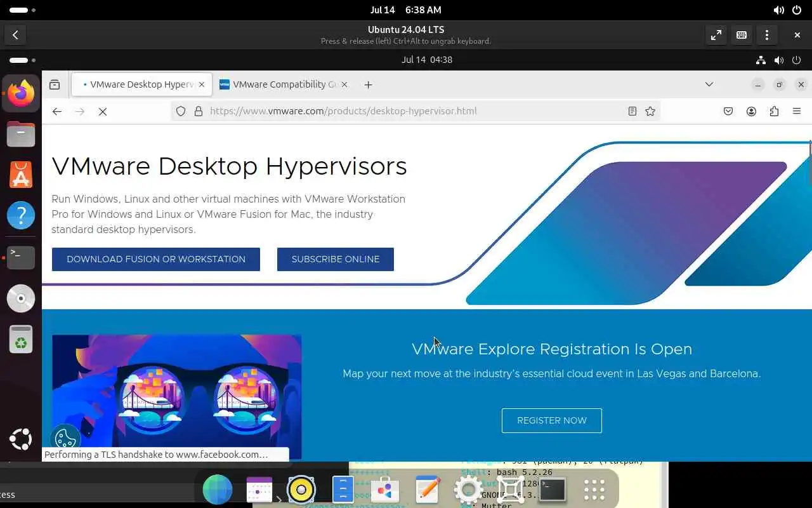Screen dimensions: 812x508
Task: Click the REGISTER NOW button
Action: (552, 420)
